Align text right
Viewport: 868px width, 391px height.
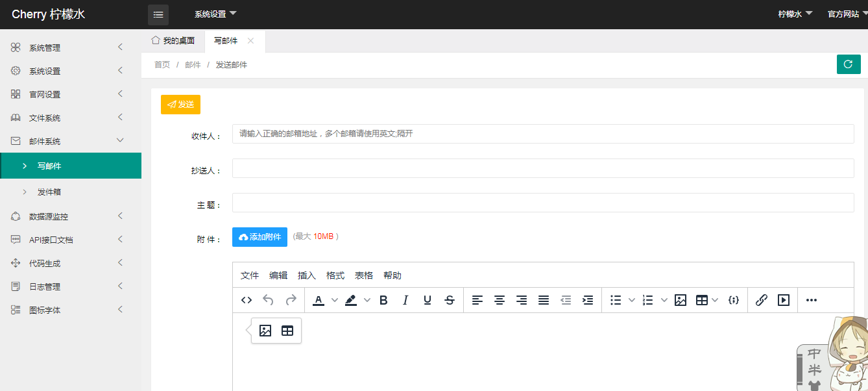click(522, 300)
